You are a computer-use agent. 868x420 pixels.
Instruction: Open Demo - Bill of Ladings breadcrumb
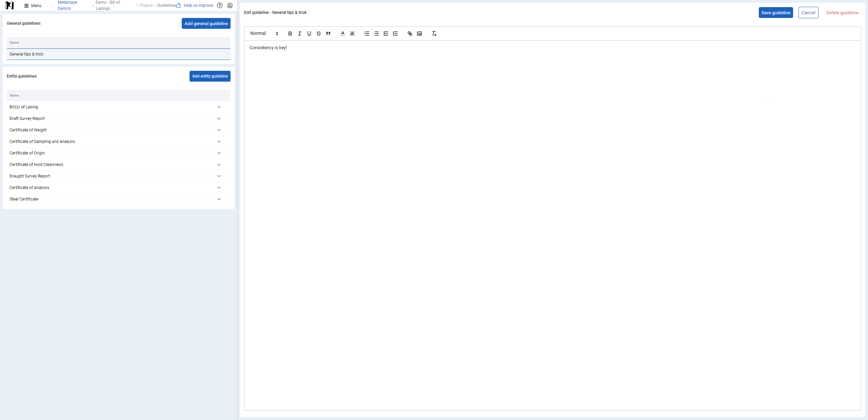point(108,5)
